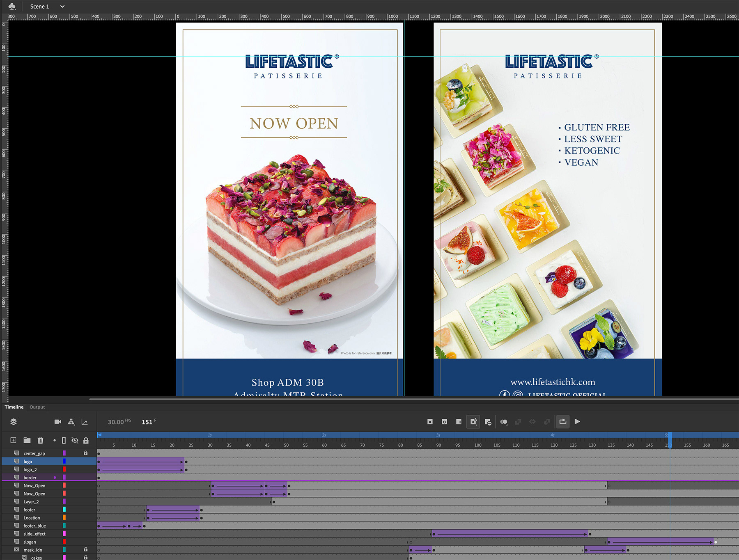Open the Scene 1 dropdown

pyautogui.click(x=62, y=6)
